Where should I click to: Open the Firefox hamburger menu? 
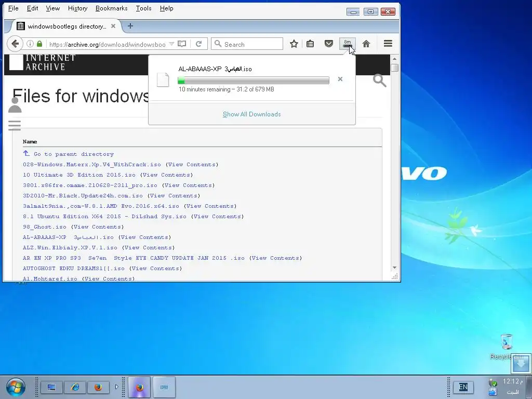coord(388,44)
